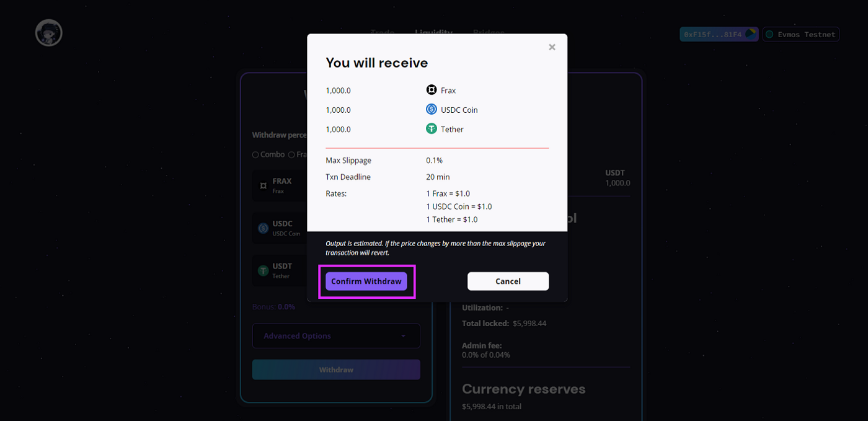
Task: Click the Advanced Options dropdown arrow
Action: [x=403, y=336]
